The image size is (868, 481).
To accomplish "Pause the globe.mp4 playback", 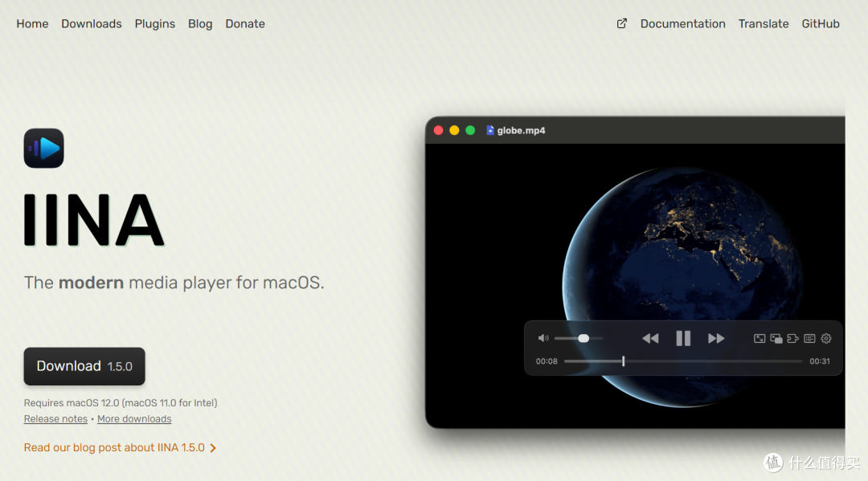I will tap(683, 338).
